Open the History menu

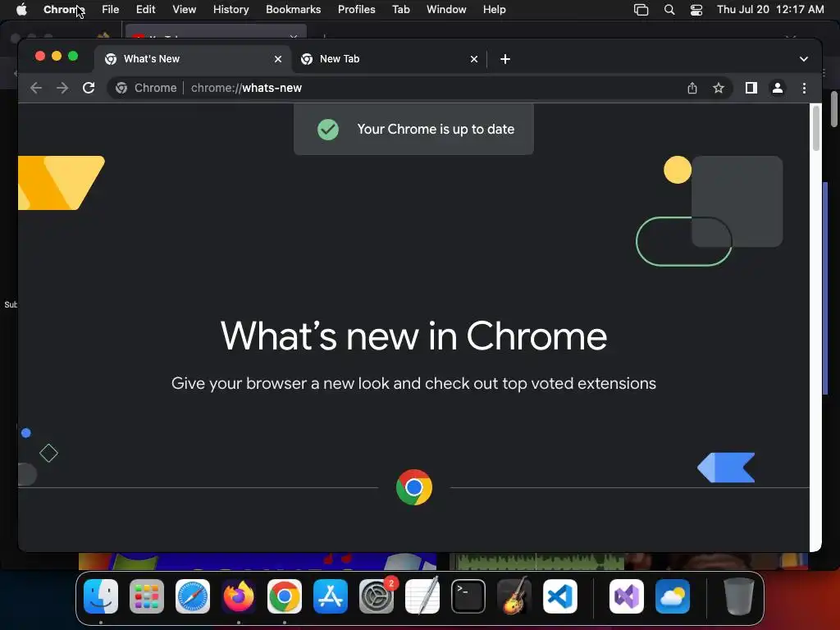click(x=231, y=10)
